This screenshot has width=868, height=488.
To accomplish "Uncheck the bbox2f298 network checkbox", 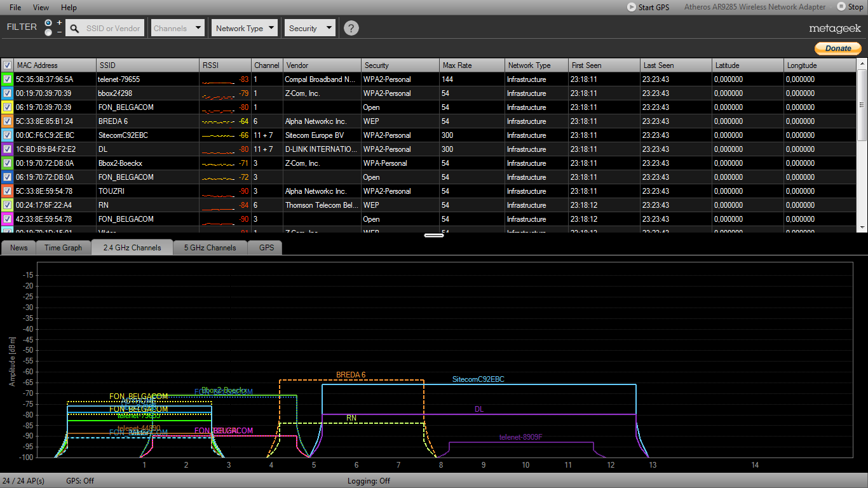I will 7,93.
